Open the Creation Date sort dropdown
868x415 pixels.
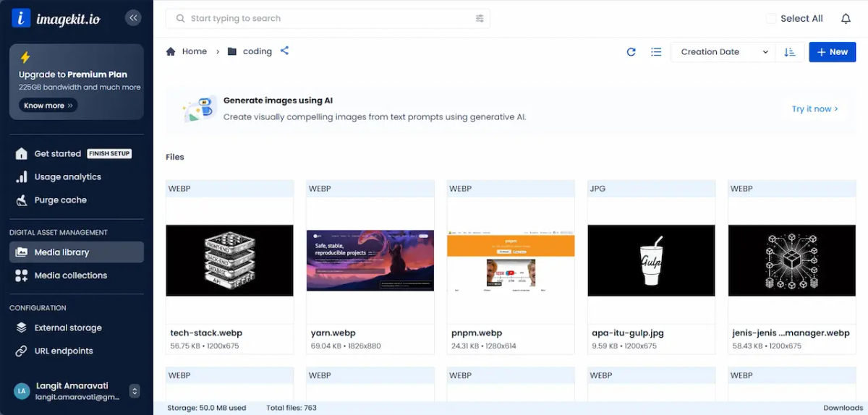723,52
